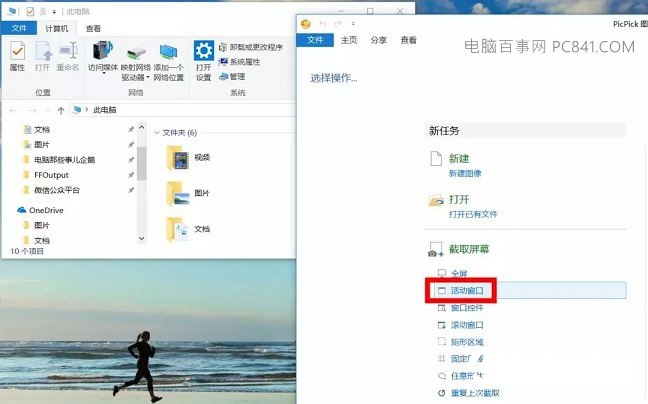
Task: Select 图片 folder in the 文件夹 (6) group
Action: (188, 193)
